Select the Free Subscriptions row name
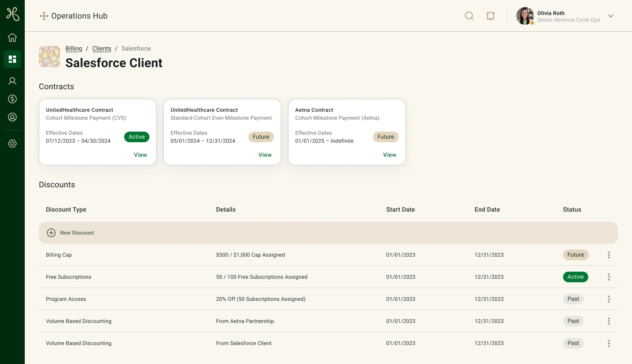Screen dimensions: 632x364 click(69, 277)
